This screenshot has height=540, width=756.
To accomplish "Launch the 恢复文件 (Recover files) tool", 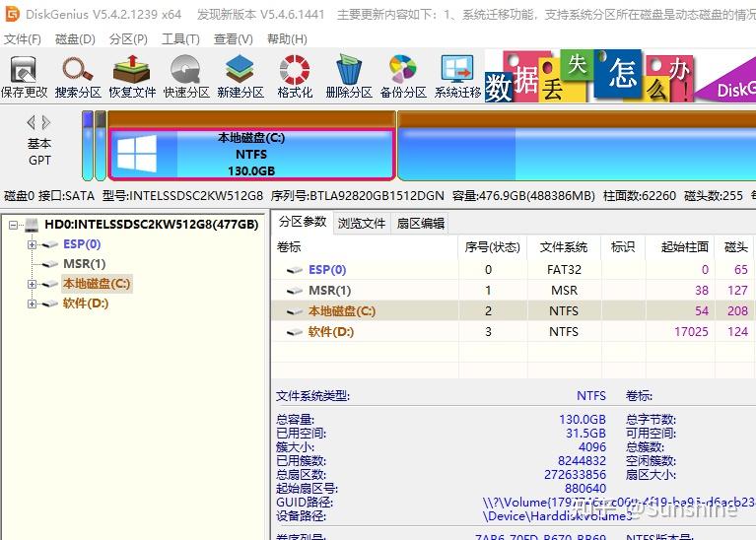I will click(x=132, y=76).
